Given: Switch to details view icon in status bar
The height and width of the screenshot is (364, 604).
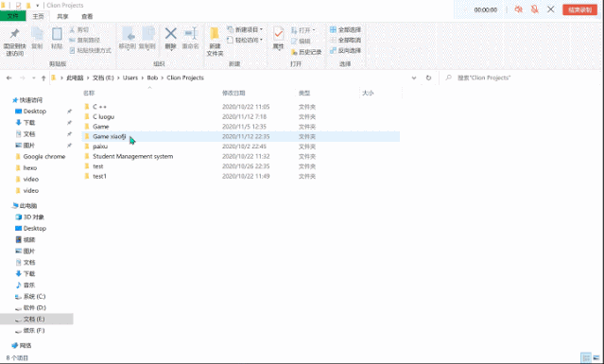Looking at the screenshot, I should (586, 357).
